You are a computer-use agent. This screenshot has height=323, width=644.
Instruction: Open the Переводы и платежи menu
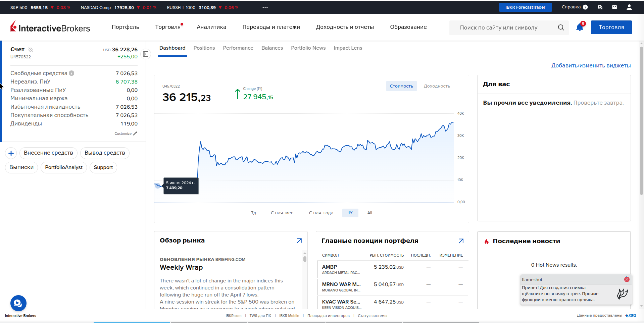click(271, 27)
